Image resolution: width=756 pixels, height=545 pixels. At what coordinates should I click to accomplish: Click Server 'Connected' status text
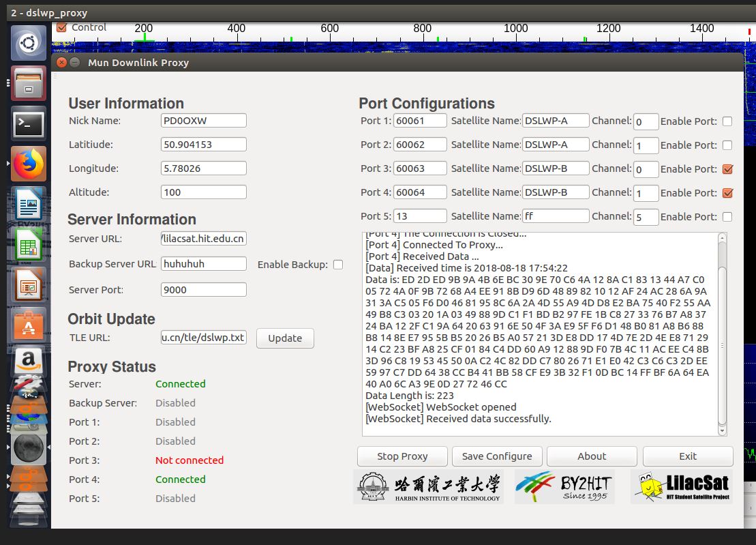(181, 384)
